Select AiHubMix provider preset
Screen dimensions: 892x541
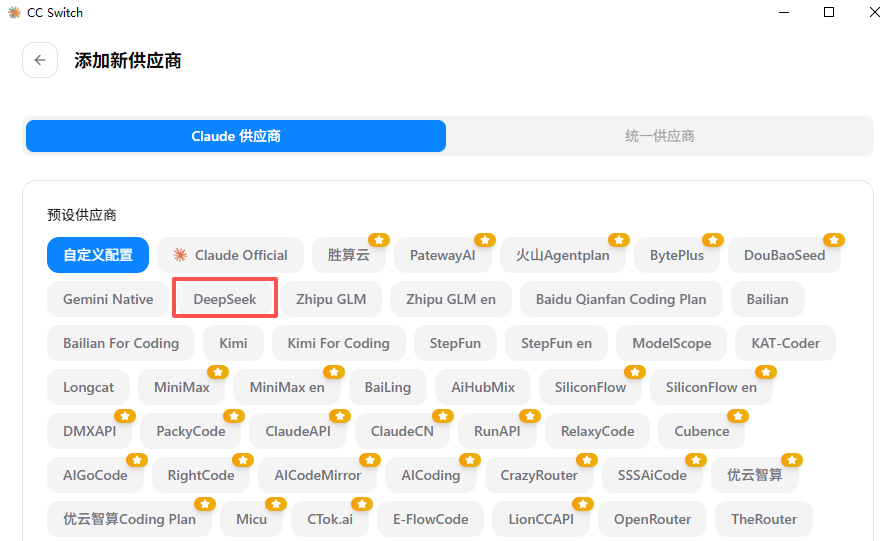pyautogui.click(x=483, y=387)
